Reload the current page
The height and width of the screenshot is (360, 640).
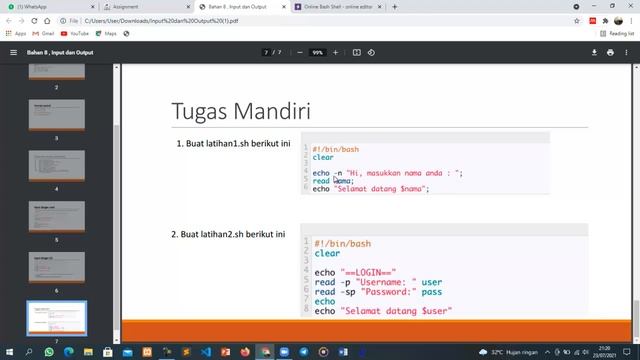pyautogui.click(x=34, y=21)
